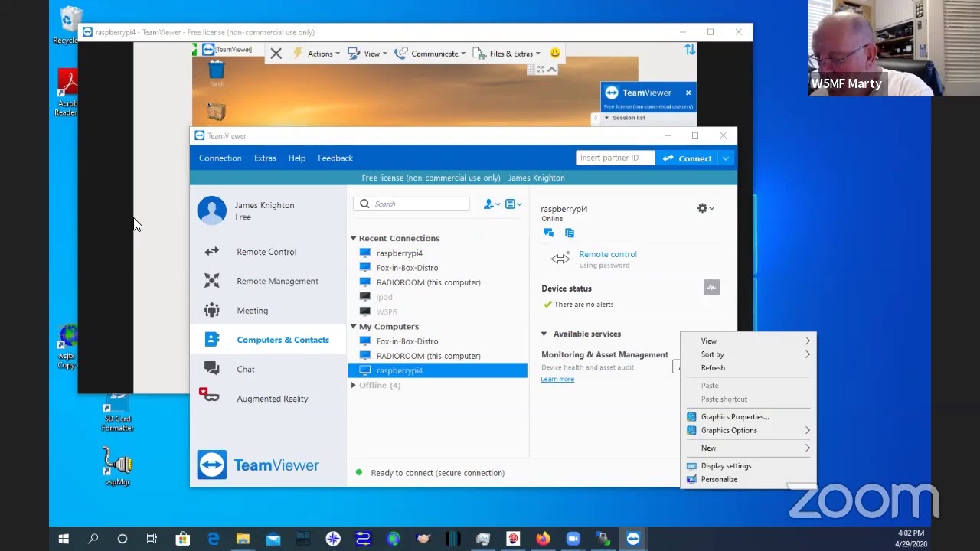Collapse the session toolbar with the up chevron
980x551 pixels.
551,70
